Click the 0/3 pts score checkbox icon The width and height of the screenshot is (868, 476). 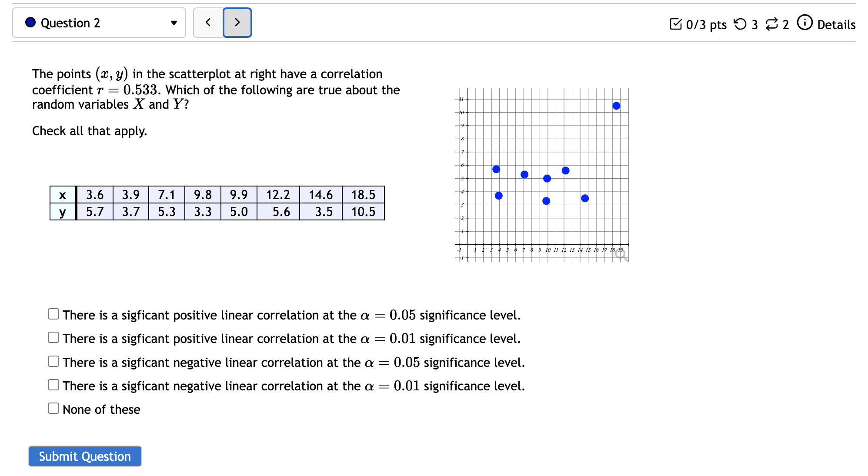[676, 24]
